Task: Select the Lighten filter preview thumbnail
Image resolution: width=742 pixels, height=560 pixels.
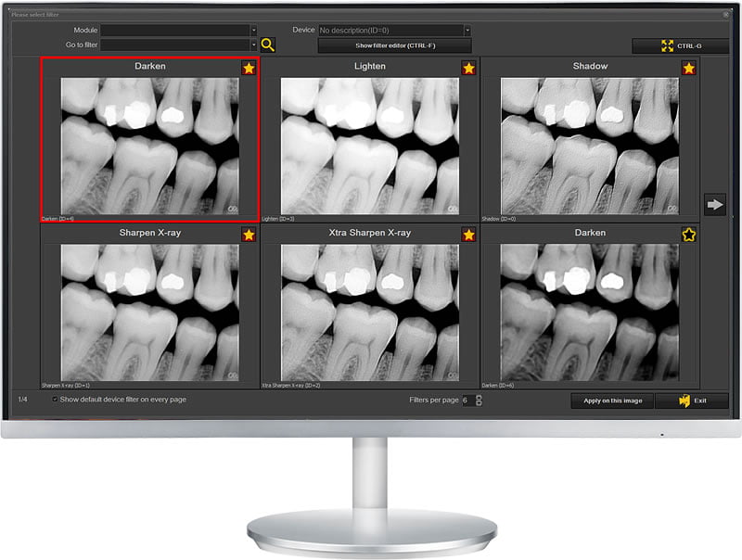Action: [x=369, y=146]
